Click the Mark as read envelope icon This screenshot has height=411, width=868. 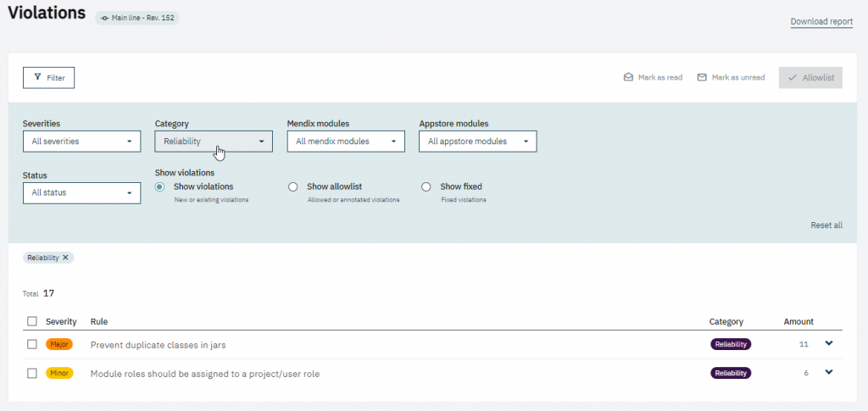(628, 78)
